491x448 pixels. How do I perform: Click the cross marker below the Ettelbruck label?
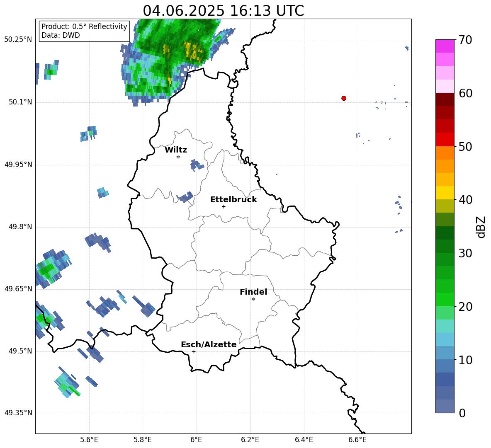point(224,206)
